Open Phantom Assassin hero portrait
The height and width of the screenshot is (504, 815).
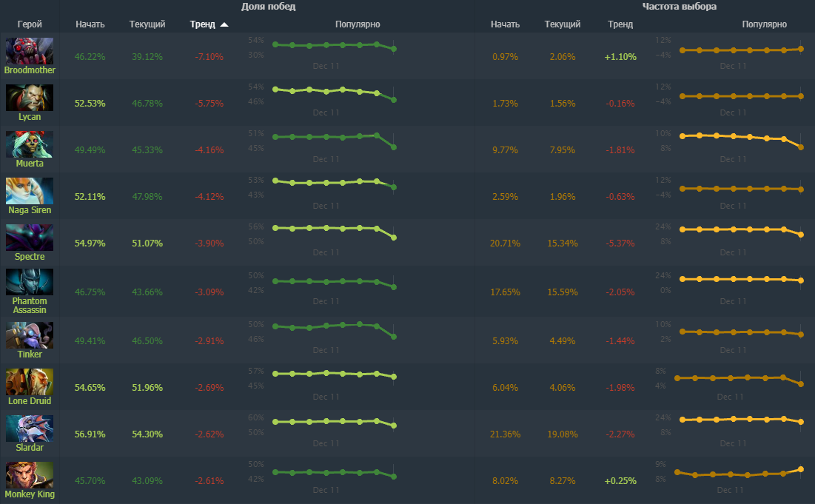[30, 282]
